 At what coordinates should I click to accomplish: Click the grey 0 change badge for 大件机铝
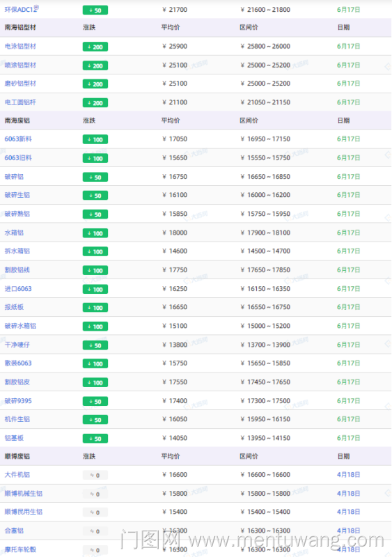point(95,475)
